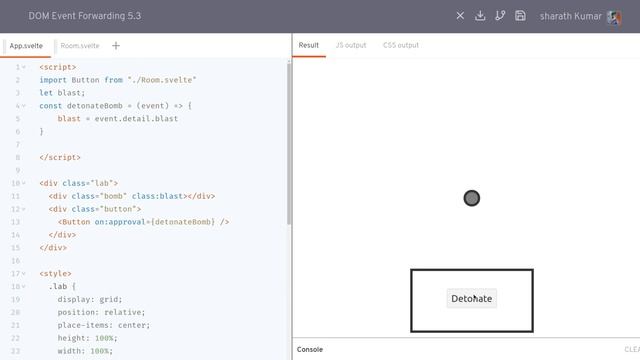The image size is (640, 360).
Task: Add a new component file tab
Action: tap(116, 46)
